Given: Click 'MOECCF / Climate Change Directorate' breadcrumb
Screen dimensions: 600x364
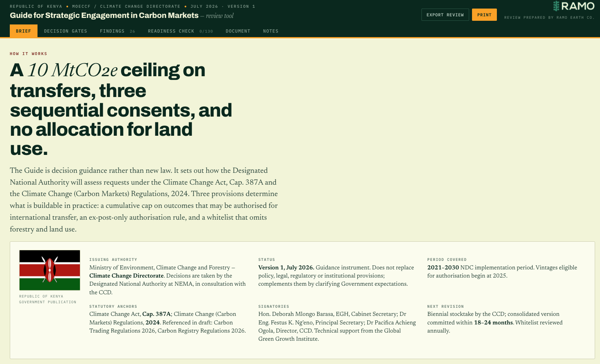Looking at the screenshot, I should pyautogui.click(x=126, y=7).
